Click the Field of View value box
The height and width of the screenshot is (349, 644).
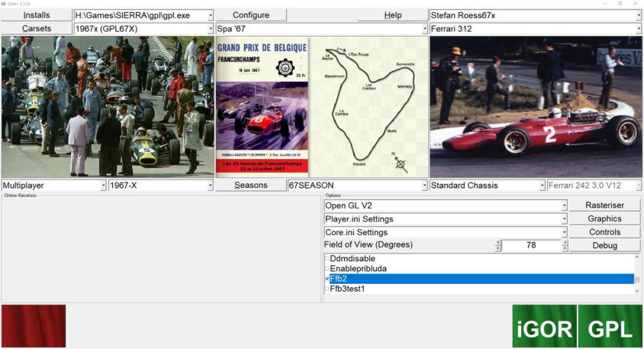tap(530, 245)
